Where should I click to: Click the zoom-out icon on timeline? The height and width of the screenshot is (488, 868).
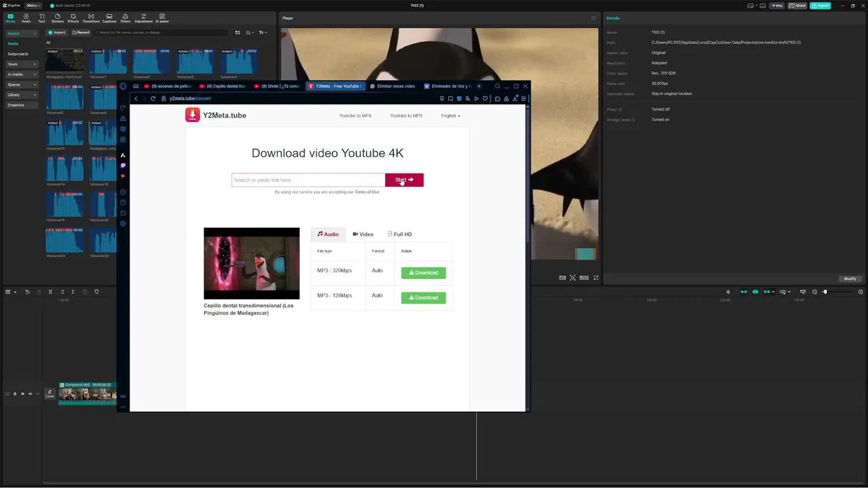814,291
